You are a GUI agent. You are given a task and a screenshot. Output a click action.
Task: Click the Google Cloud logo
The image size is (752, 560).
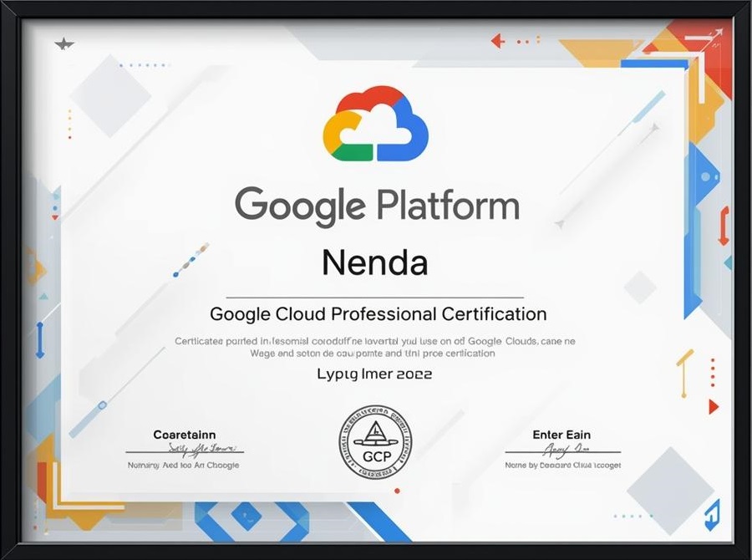click(375, 124)
